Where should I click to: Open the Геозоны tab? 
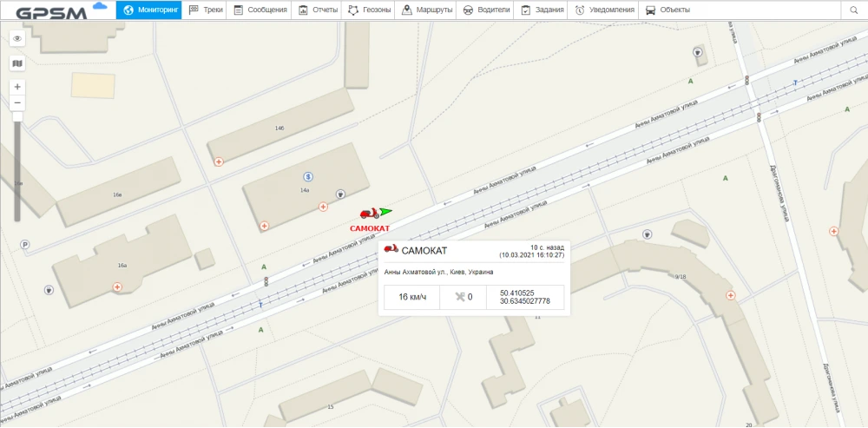(x=369, y=10)
